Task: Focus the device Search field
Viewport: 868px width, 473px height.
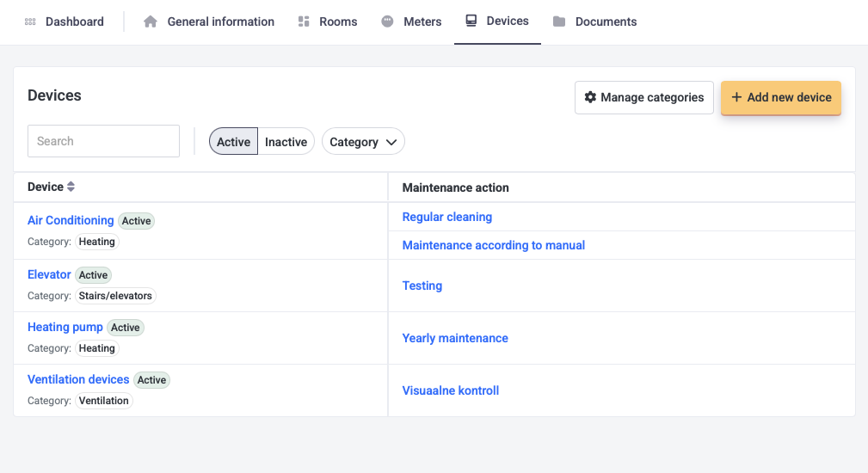Action: click(103, 141)
